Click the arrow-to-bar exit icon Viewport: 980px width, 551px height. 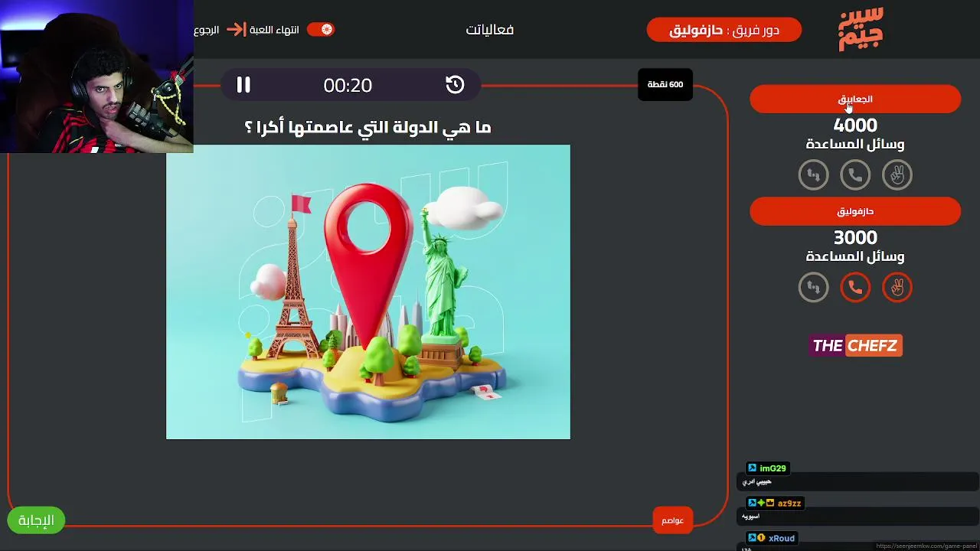[237, 30]
